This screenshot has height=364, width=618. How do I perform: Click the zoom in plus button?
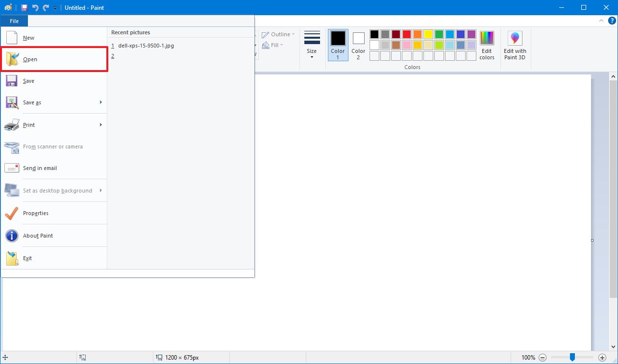click(x=602, y=358)
